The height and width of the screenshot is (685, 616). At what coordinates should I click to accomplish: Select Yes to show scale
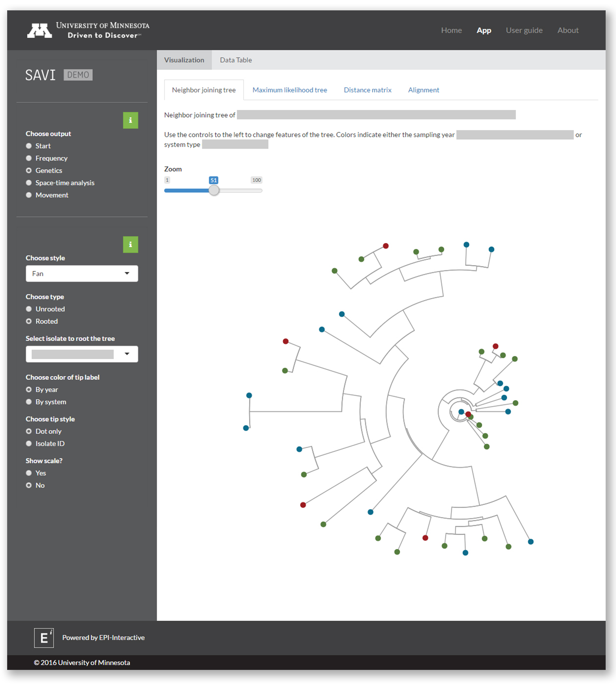29,473
